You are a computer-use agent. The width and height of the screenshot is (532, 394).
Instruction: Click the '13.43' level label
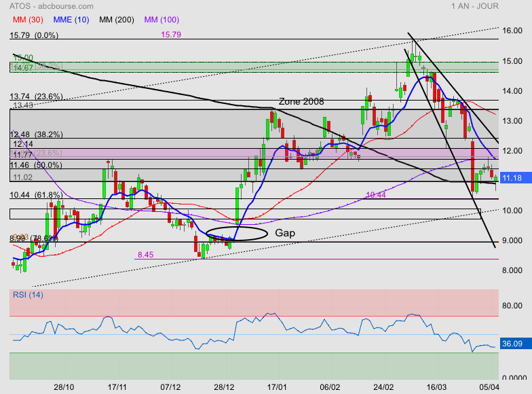23,105
